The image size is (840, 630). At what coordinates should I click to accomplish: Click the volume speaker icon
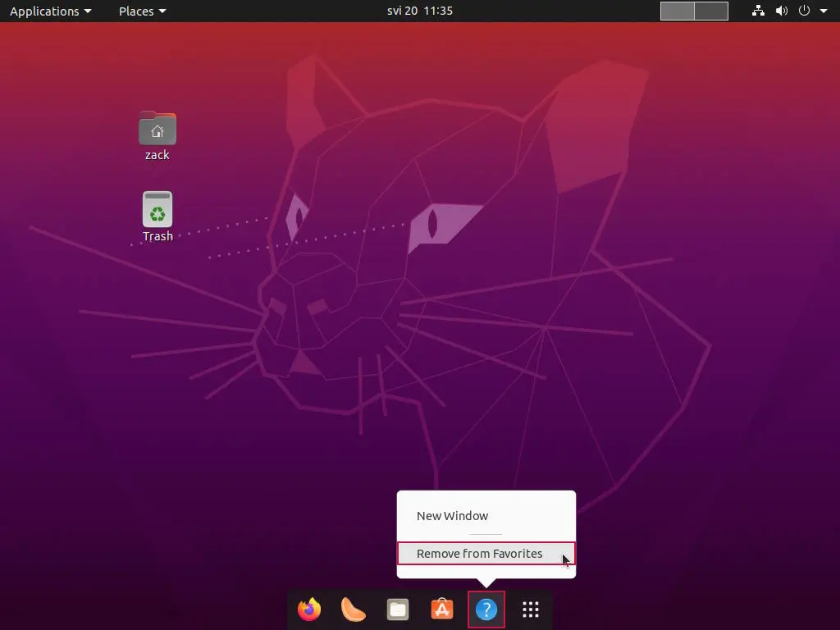[782, 11]
